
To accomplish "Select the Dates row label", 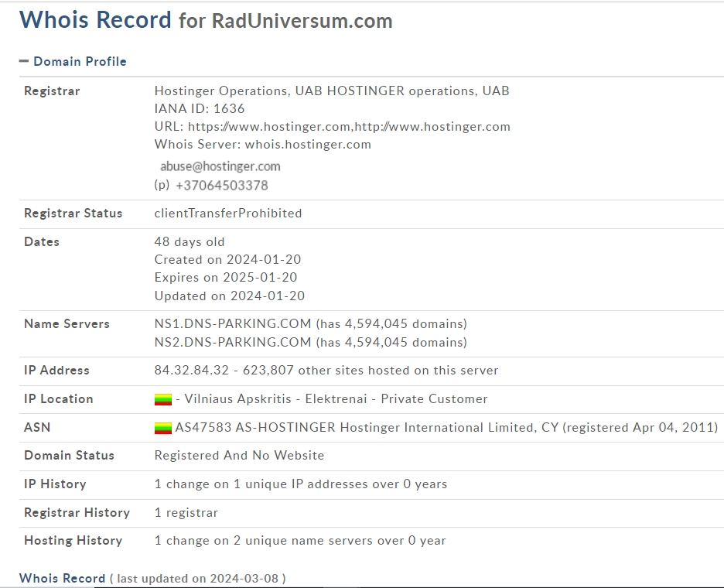I will [x=42, y=242].
